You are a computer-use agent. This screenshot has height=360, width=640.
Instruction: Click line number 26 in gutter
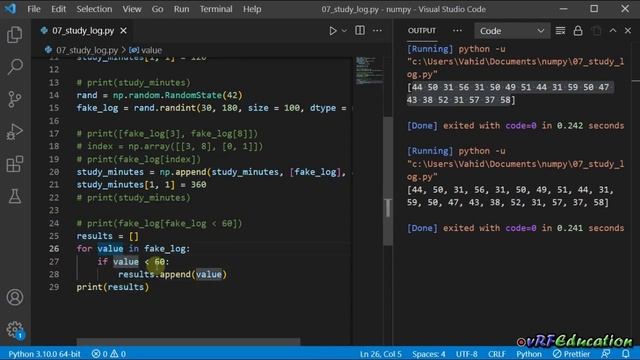[54, 249]
